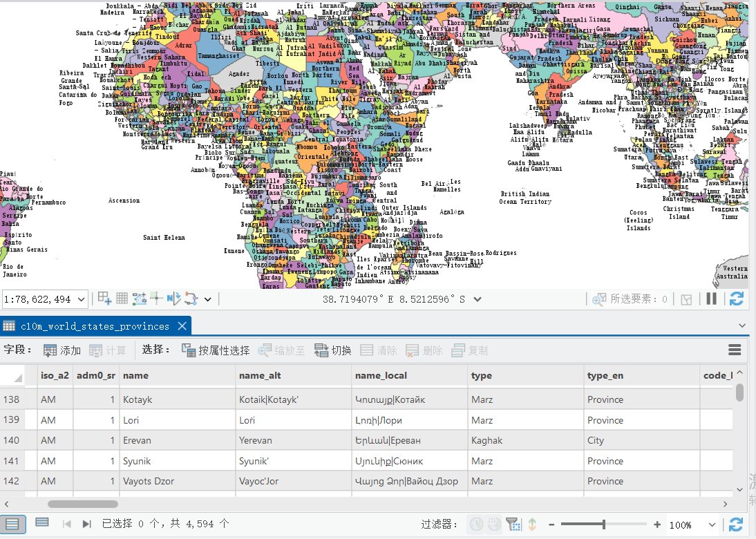Toggle the map grid display icon
The image size is (756, 539).
coord(122,299)
